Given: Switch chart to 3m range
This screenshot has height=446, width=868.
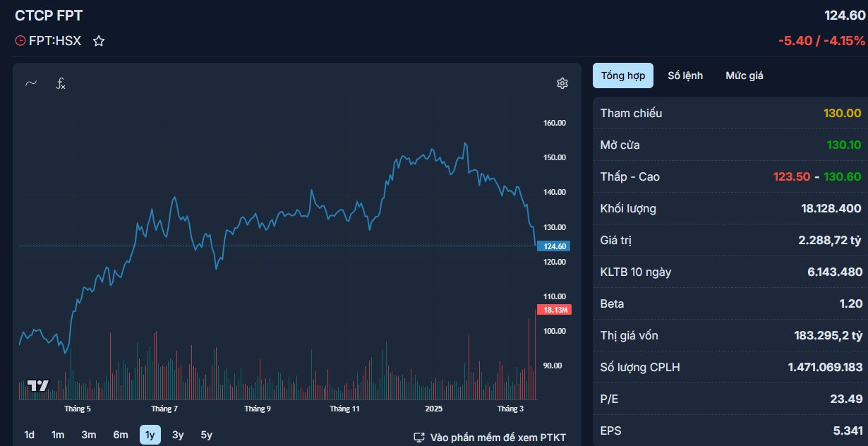Looking at the screenshot, I should 88,435.
